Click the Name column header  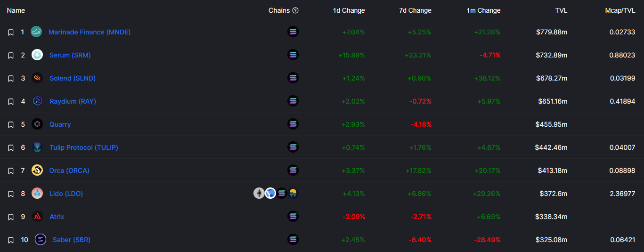tap(16, 10)
